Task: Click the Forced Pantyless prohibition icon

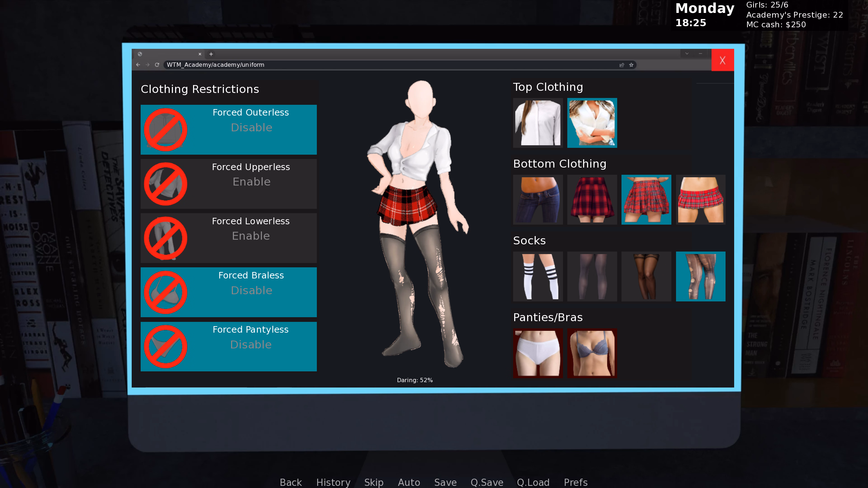Action: [165, 346]
